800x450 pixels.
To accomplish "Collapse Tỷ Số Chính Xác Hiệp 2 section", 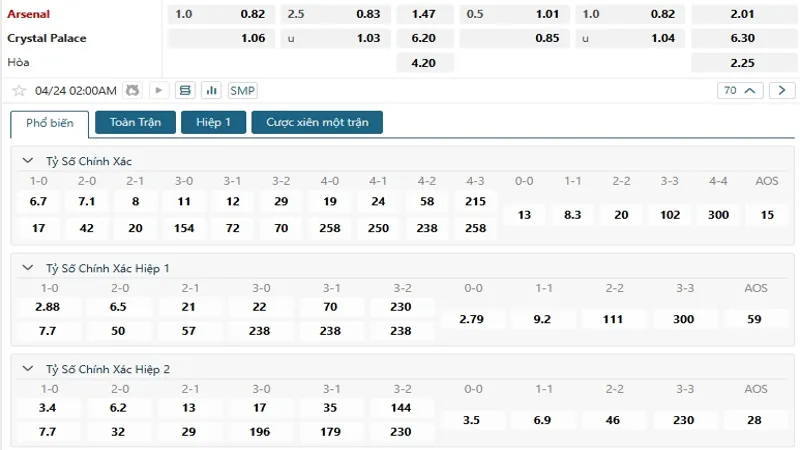I will 27,369.
